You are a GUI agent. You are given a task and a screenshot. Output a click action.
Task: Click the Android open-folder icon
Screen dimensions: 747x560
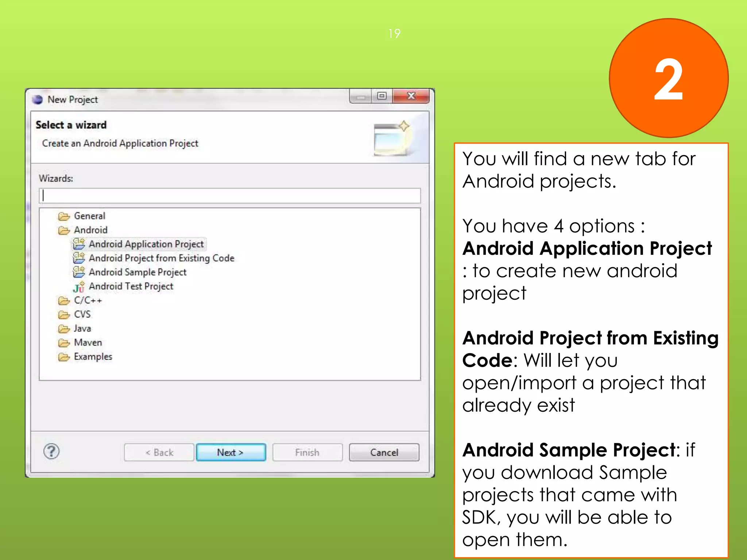pyautogui.click(x=64, y=230)
